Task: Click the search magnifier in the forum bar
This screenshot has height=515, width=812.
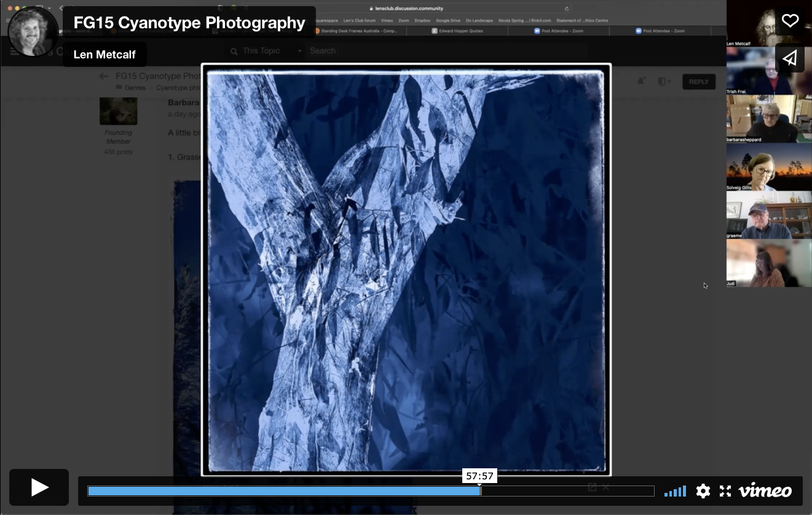Action: [x=234, y=50]
